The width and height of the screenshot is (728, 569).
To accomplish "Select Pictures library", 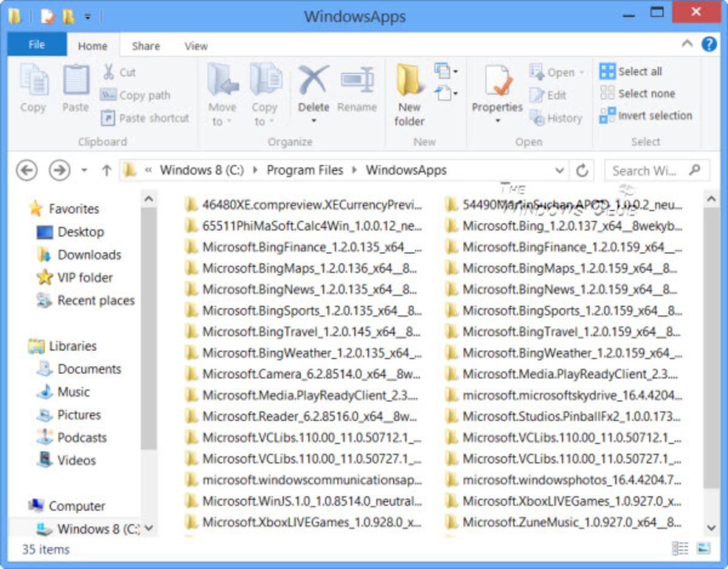I will (69, 415).
